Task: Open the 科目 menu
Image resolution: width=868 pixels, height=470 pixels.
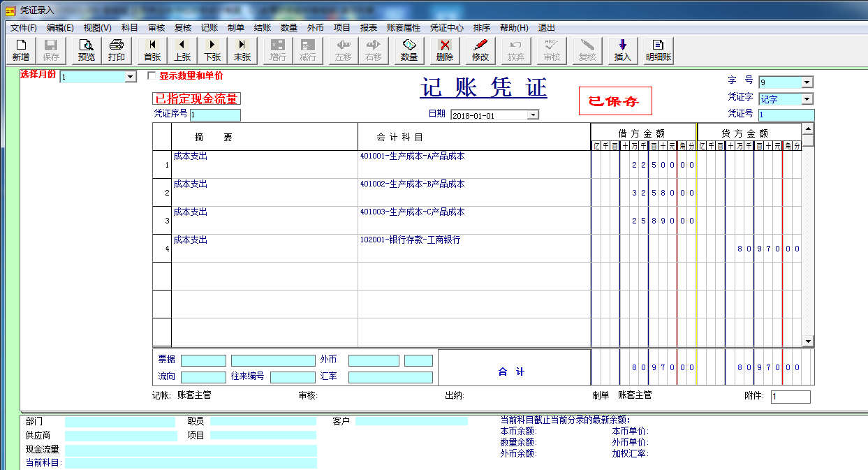Action: 130,28
